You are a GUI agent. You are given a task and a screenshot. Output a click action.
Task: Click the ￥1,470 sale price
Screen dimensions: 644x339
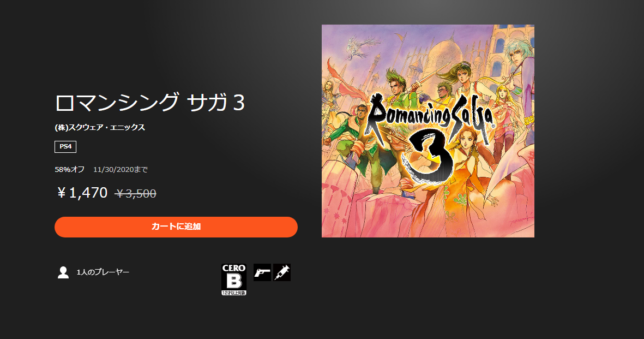click(82, 193)
